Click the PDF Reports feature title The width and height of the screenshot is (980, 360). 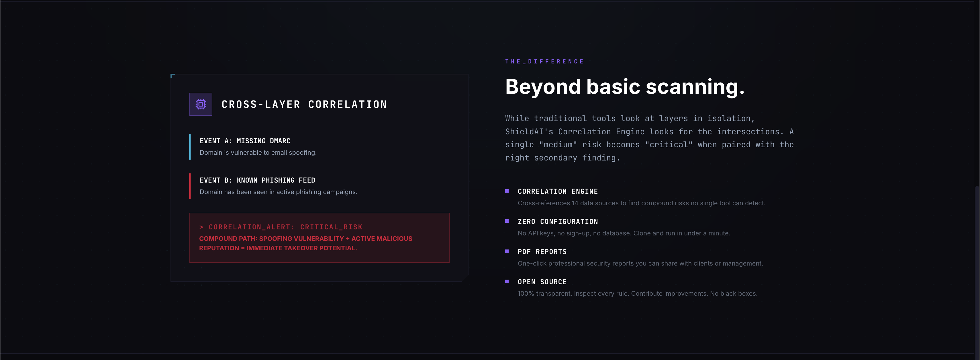(542, 251)
